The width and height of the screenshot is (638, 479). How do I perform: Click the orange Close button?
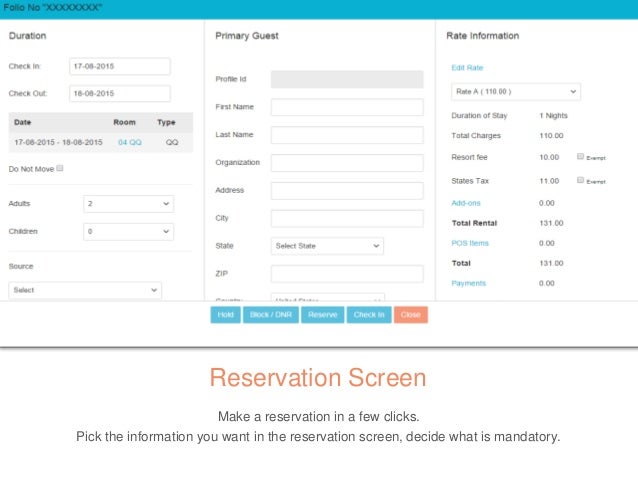tap(411, 315)
